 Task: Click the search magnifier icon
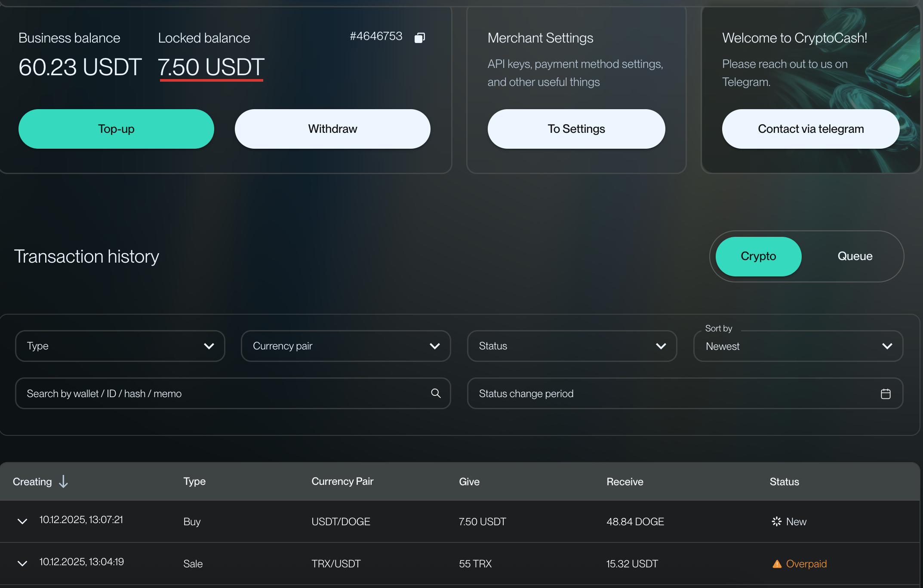436,393
